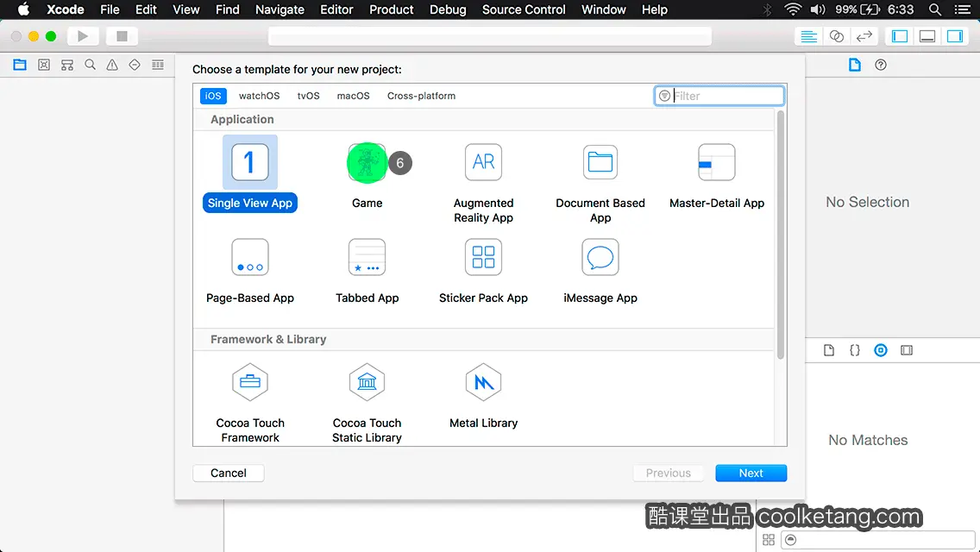Pick the Sticker Pack App template

point(483,270)
